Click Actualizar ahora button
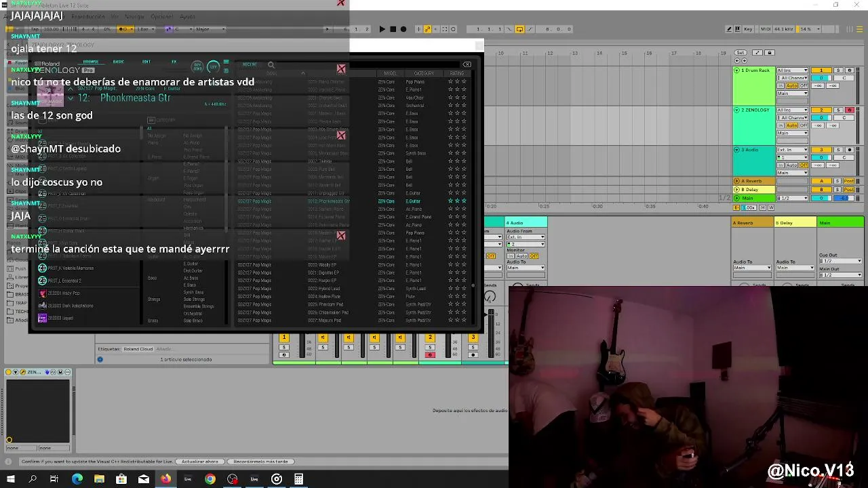Viewport: 868px width, 488px height. (200, 462)
